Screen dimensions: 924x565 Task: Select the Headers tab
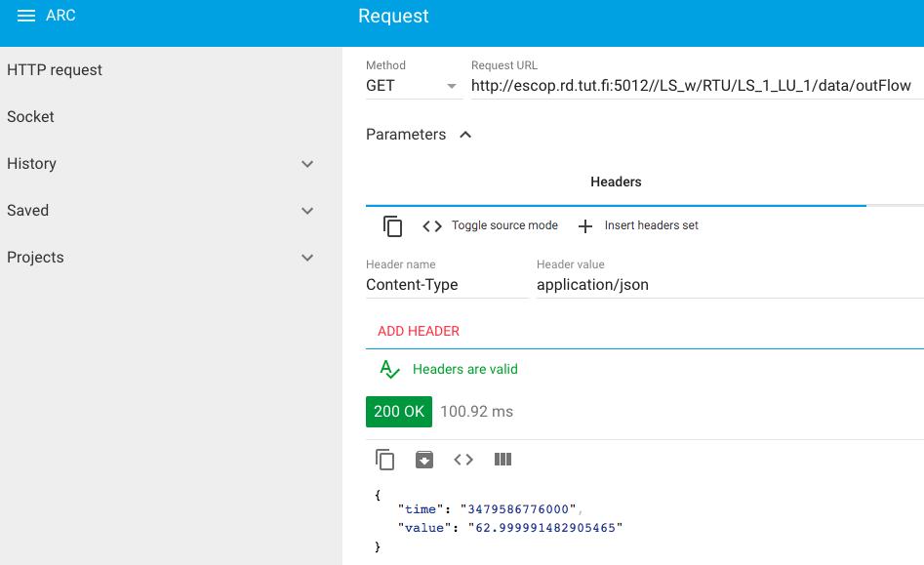(x=616, y=182)
